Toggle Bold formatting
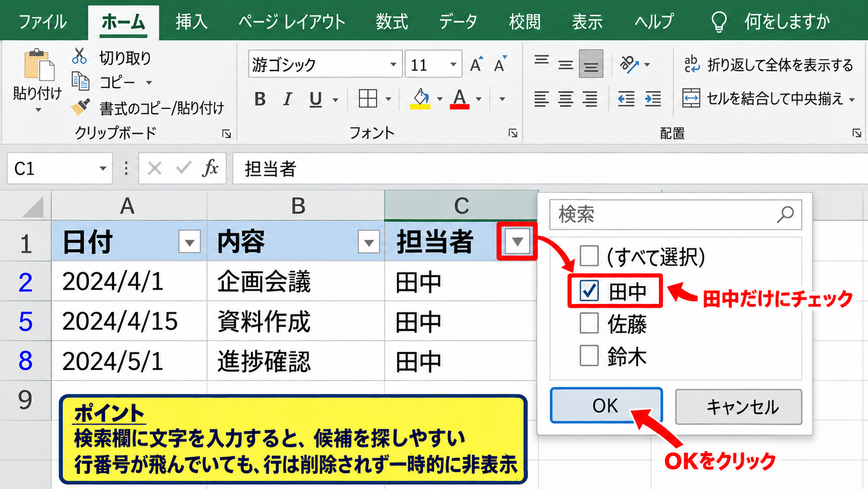The image size is (868, 489). click(x=260, y=99)
